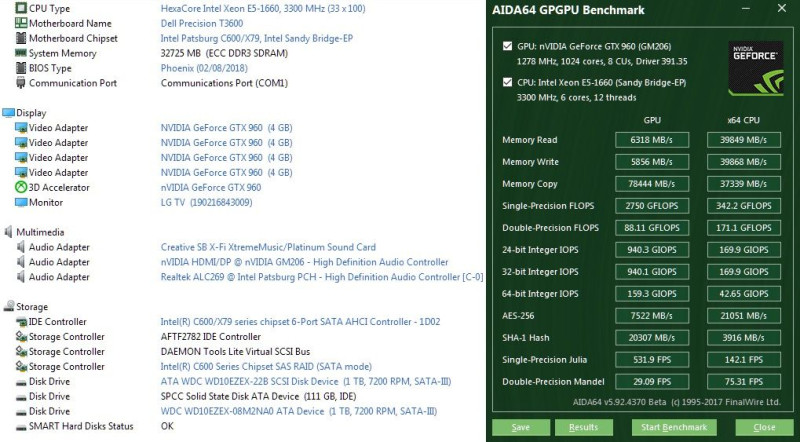Click the Results button

point(584,427)
